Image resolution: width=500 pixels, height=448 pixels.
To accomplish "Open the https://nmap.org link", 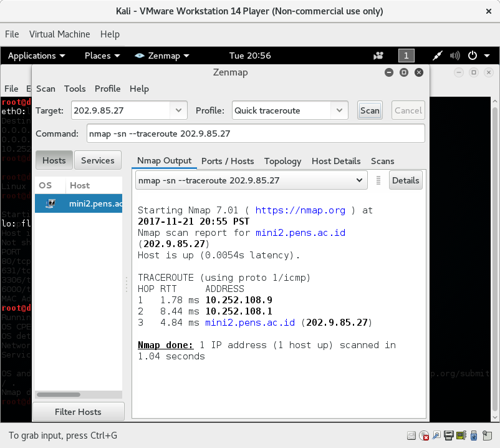I will click(300, 210).
